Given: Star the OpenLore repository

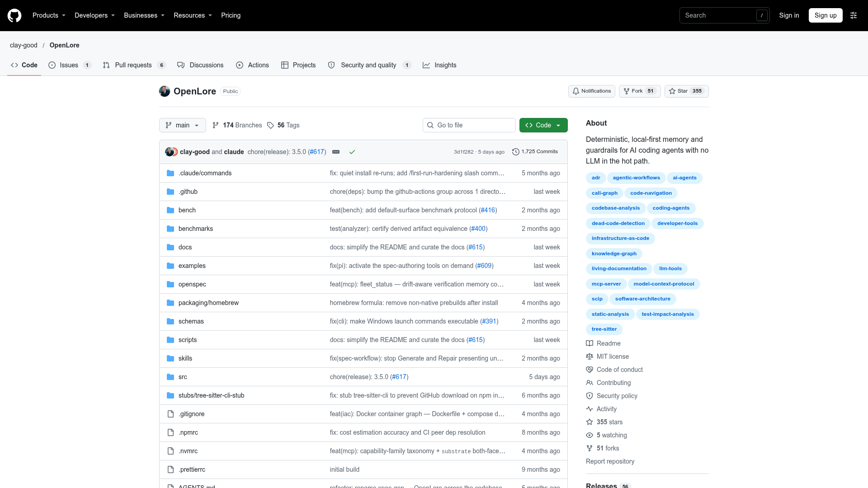Looking at the screenshot, I should 686,91.
